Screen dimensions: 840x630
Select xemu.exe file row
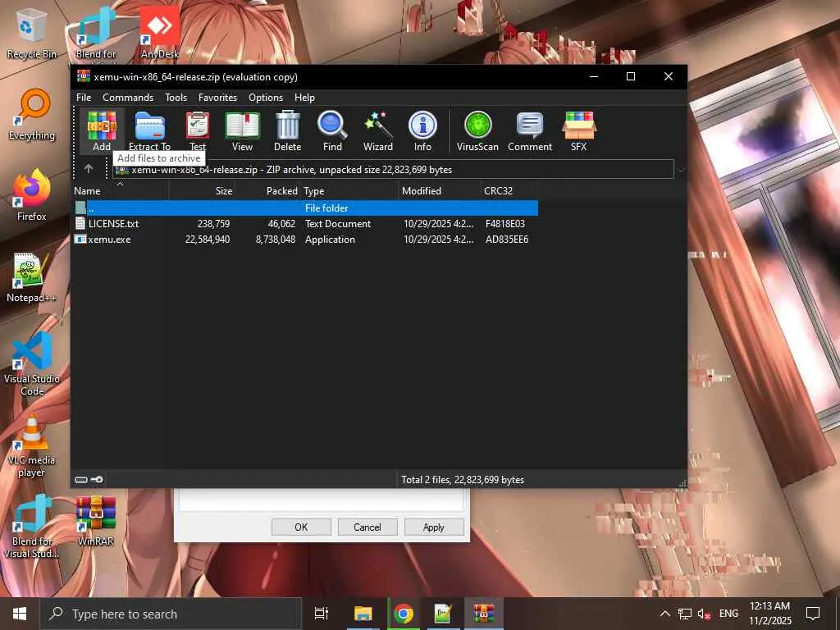click(x=305, y=240)
